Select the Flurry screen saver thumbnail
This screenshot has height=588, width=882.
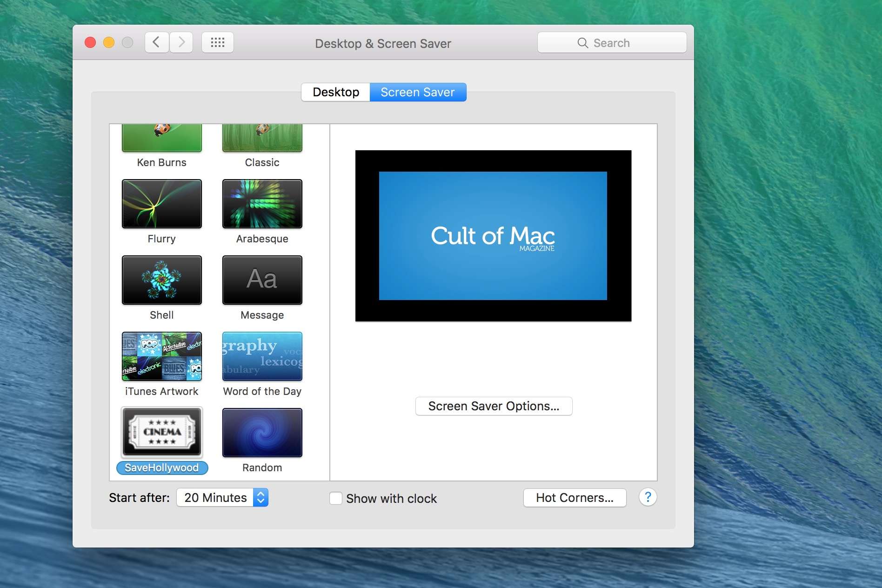[161, 204]
